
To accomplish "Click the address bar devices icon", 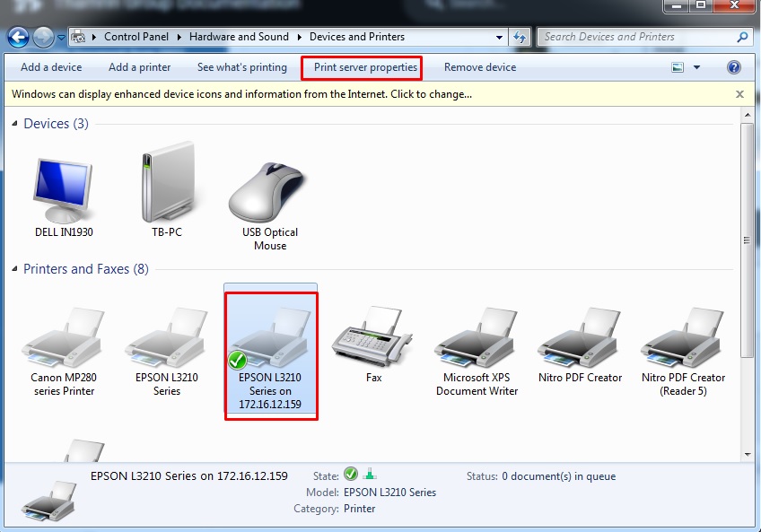I will [78, 37].
